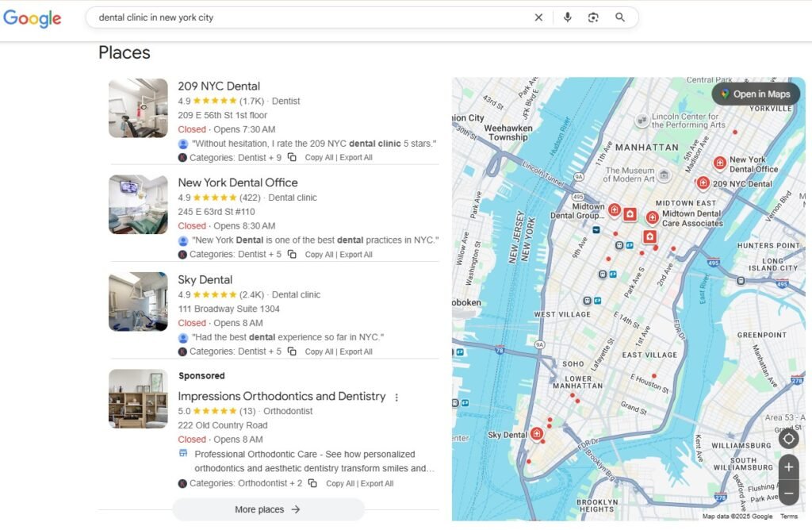
Task: Open New York Dental Office listing
Action: [238, 182]
